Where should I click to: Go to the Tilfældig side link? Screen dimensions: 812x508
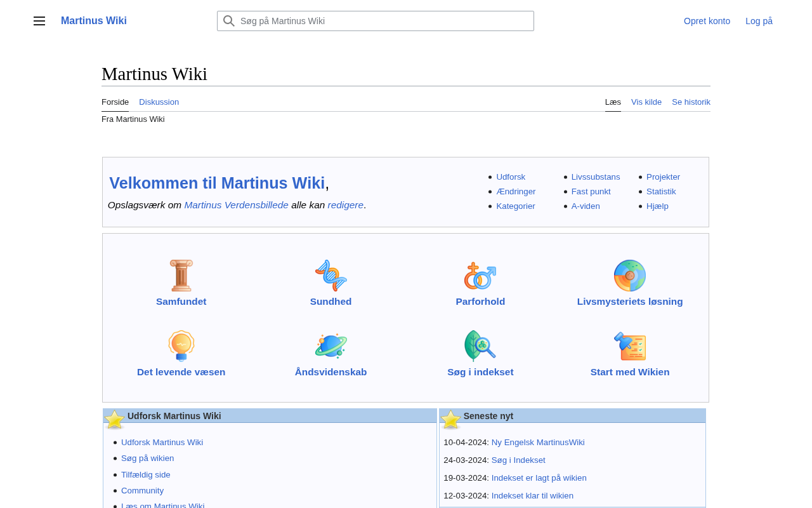pyautogui.click(x=145, y=475)
